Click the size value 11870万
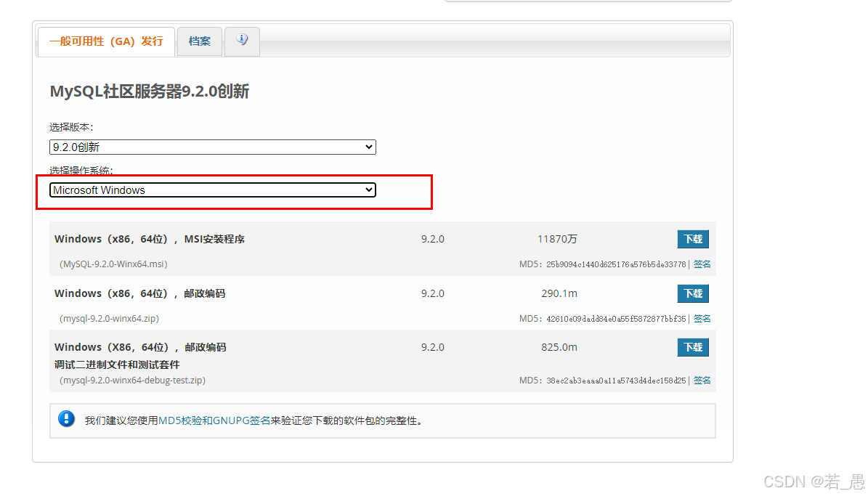Viewport: 868px width, 496px height. [x=557, y=239]
